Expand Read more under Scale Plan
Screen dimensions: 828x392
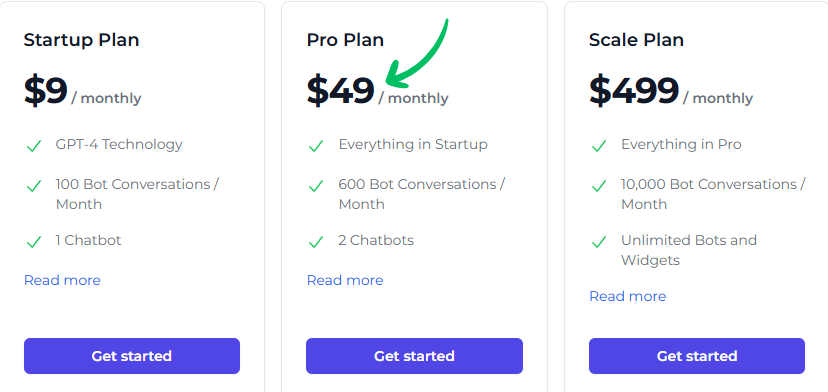pos(627,296)
